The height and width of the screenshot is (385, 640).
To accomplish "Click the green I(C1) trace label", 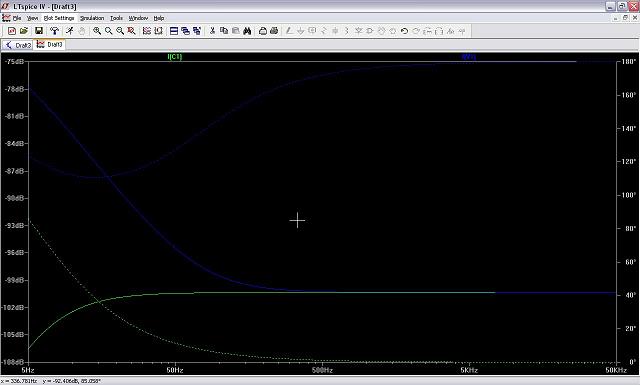I will pyautogui.click(x=175, y=57).
